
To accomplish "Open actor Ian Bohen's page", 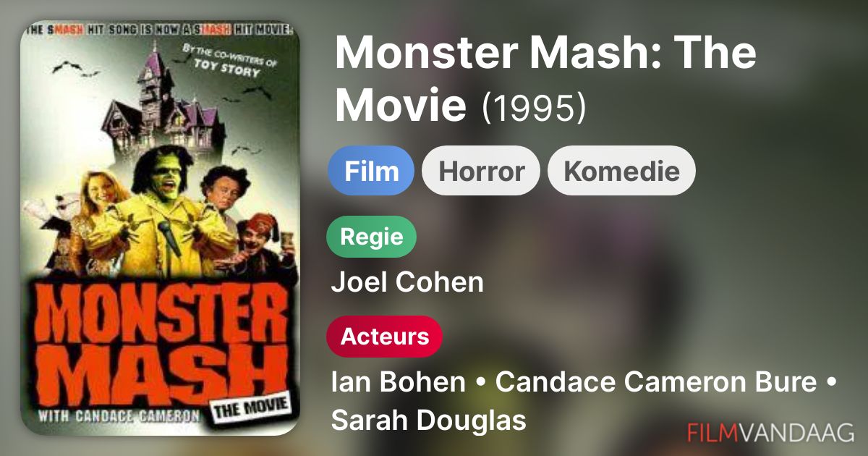I will coord(398,382).
